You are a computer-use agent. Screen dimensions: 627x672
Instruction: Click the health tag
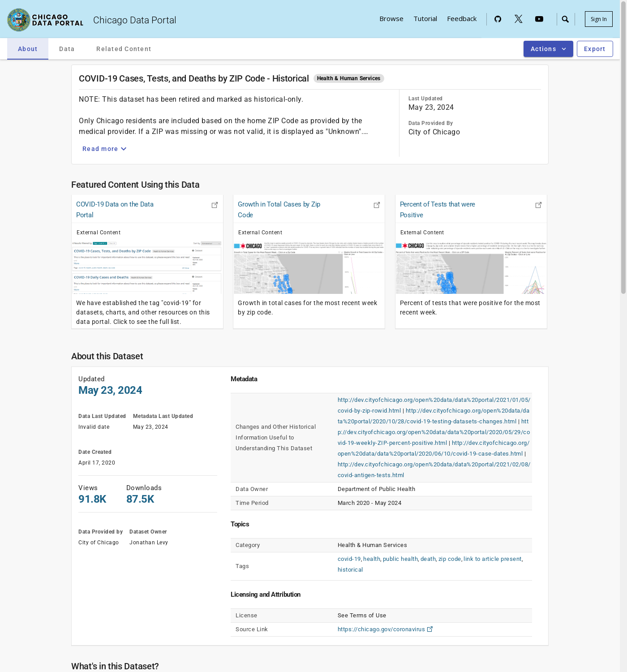click(372, 559)
